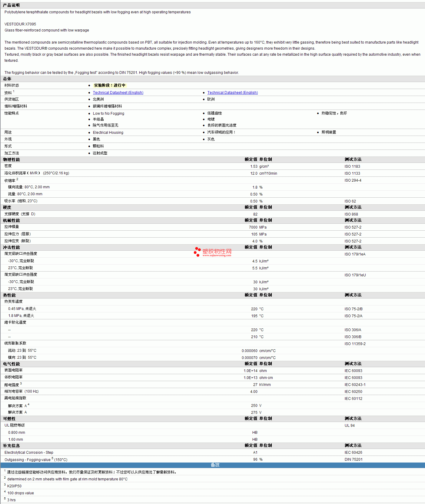Click the product name 'VESTODUR X7095'

[20, 24]
